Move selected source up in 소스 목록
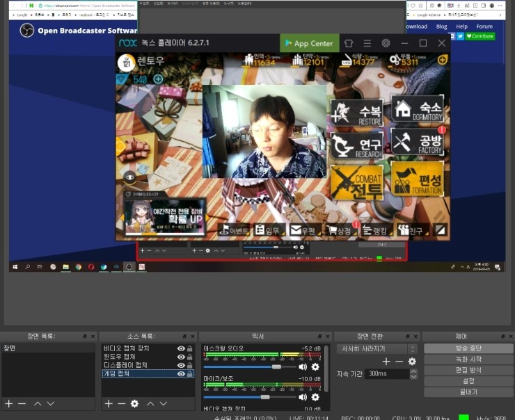 coord(150,403)
